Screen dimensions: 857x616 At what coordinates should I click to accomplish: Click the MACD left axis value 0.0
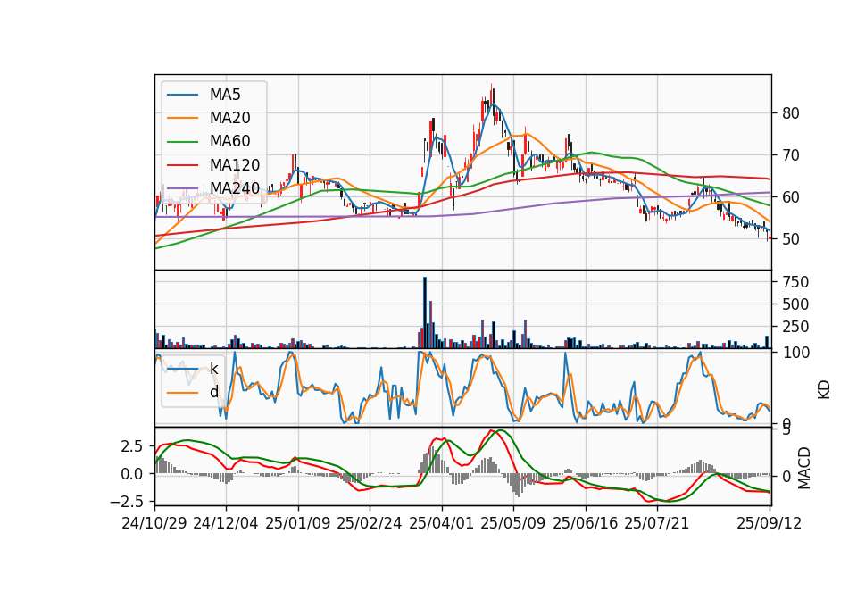(x=132, y=474)
